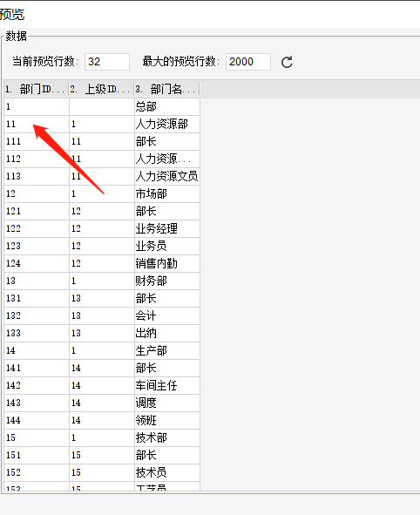Select the department ID cell 152

37,472
